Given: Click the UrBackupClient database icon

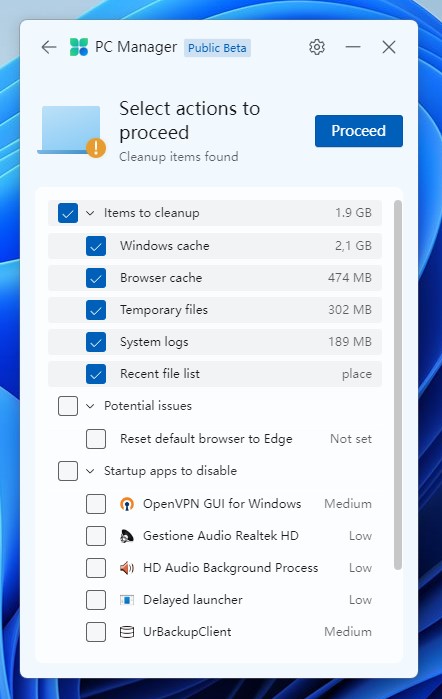Looking at the screenshot, I should pyautogui.click(x=127, y=632).
